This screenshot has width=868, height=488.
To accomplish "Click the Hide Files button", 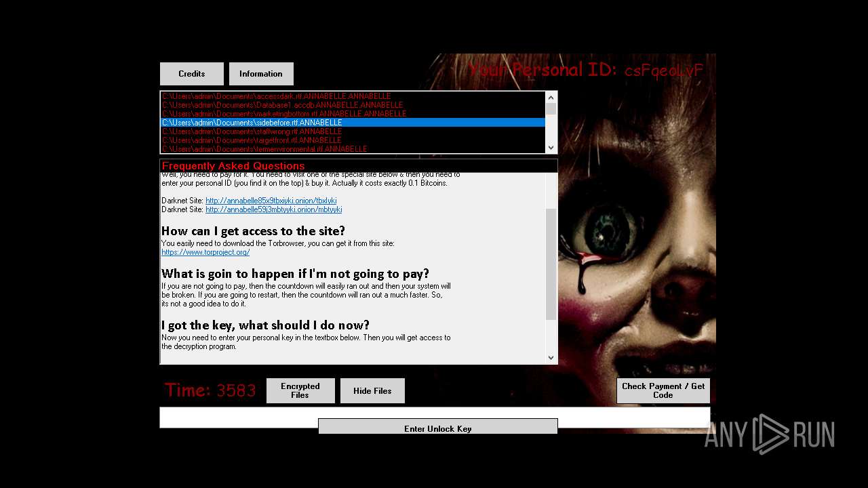I will [372, 391].
